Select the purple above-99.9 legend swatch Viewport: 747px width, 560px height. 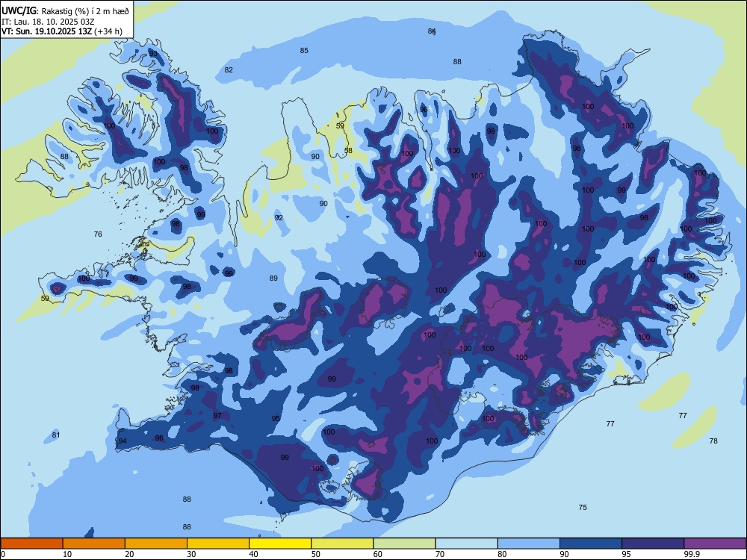click(x=715, y=544)
